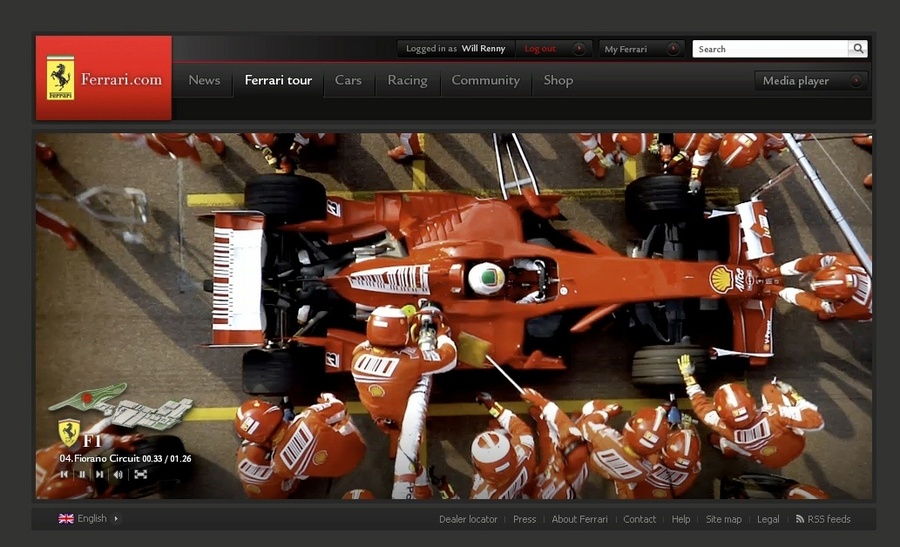Click the search magnifier icon
900x547 pixels.
pos(858,48)
